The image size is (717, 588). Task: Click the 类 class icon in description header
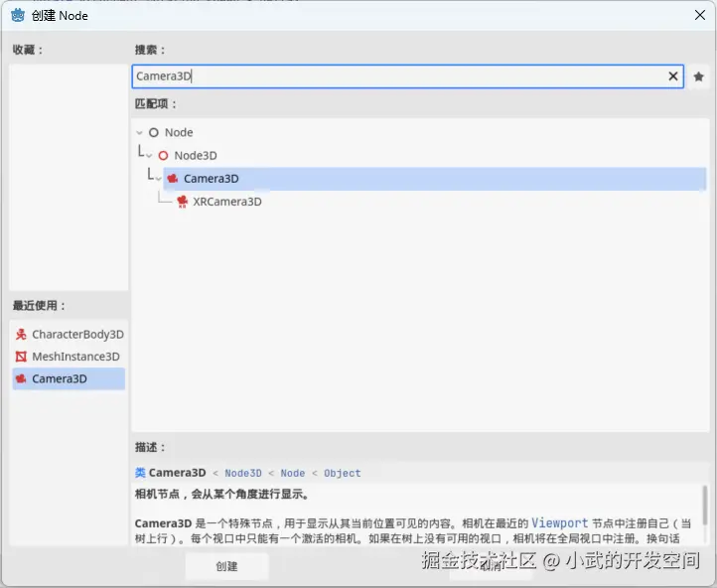[x=140, y=473]
